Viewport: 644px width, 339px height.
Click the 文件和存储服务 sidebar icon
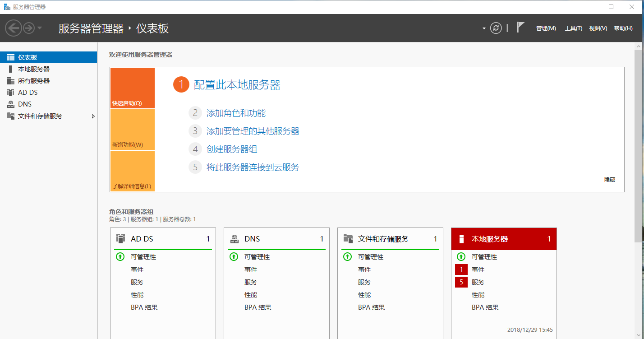coord(11,116)
